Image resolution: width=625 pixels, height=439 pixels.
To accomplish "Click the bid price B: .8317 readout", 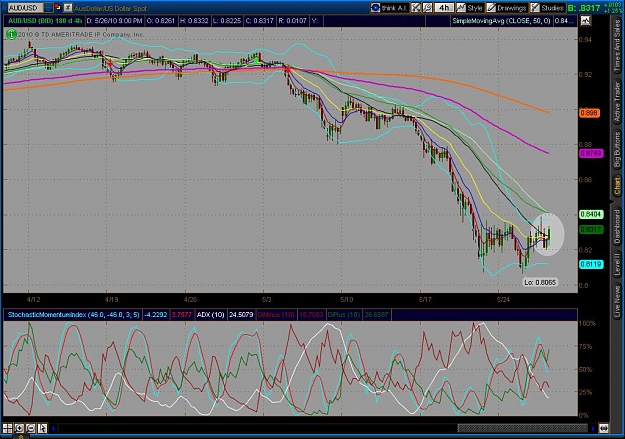I will (584, 8).
